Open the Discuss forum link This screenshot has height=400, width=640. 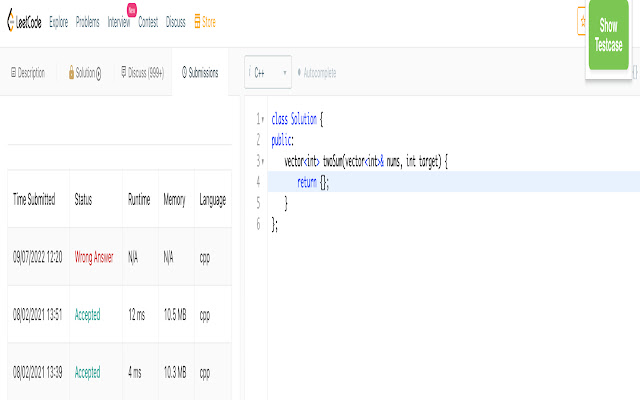176,22
